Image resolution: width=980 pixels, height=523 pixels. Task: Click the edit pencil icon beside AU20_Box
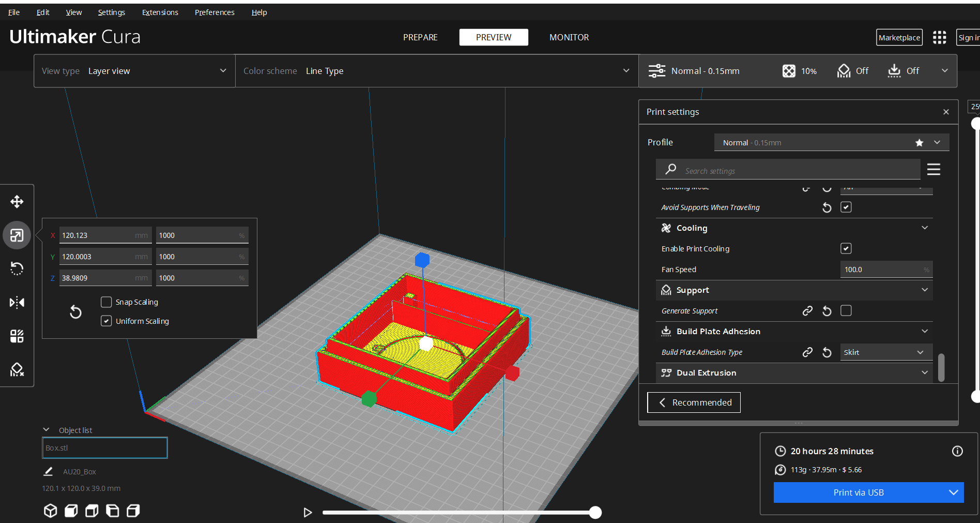[48, 471]
